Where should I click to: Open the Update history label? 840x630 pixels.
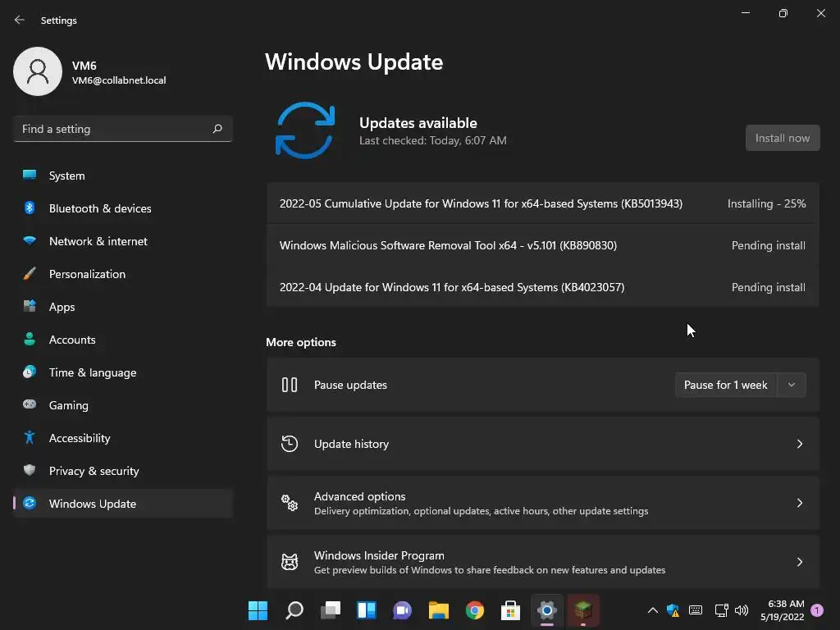[x=351, y=444]
